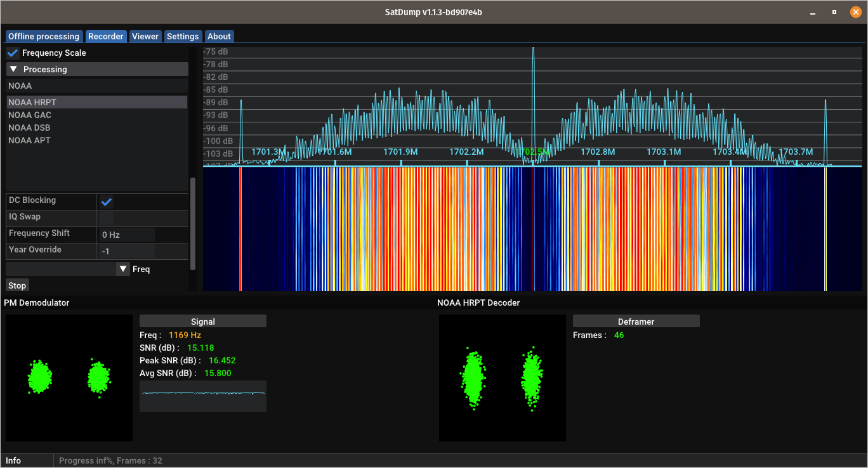
Task: Minimize the SatDump window
Action: coord(814,12)
